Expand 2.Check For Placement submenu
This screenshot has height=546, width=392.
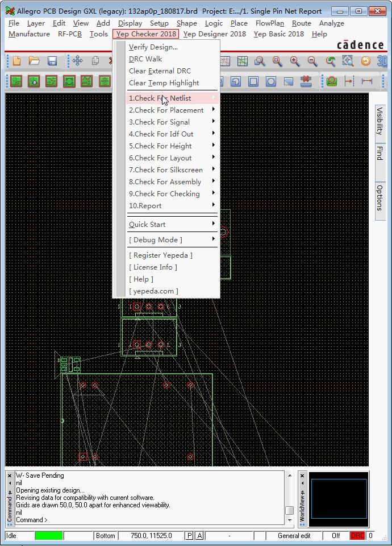pos(173,110)
